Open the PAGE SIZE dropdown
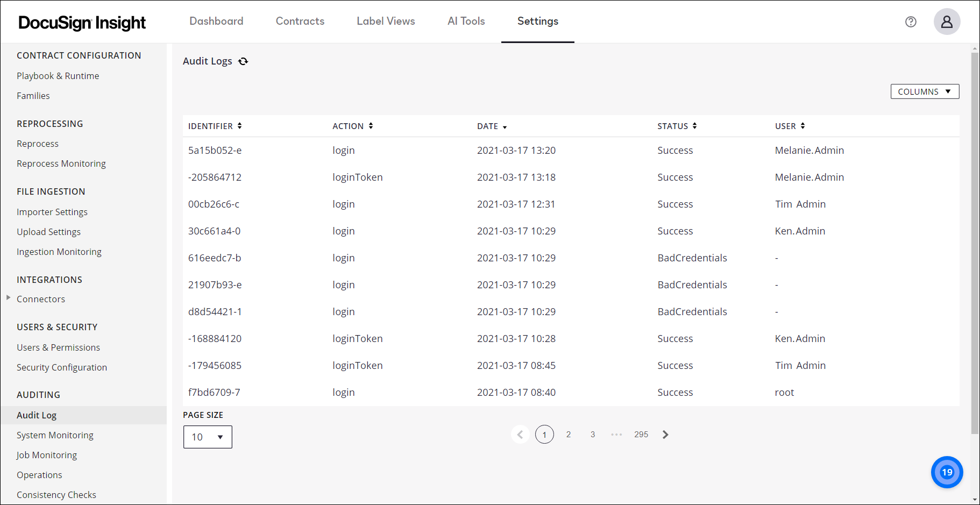 click(x=208, y=437)
